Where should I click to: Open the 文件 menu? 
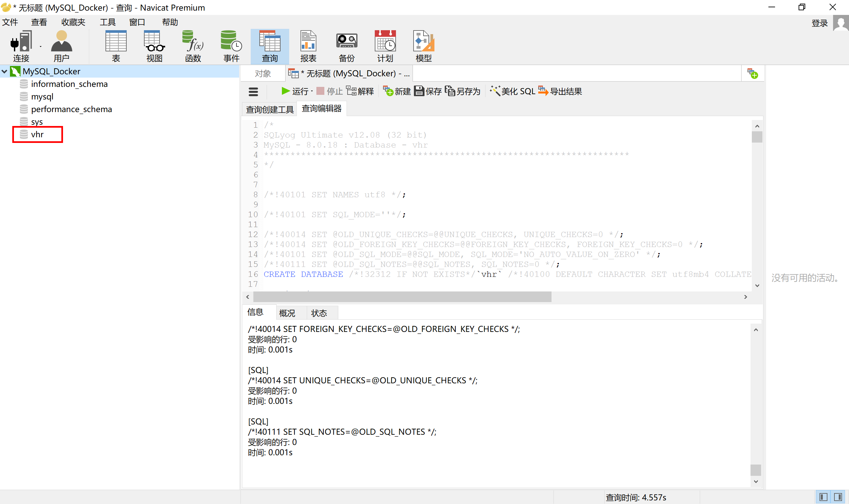[10, 22]
